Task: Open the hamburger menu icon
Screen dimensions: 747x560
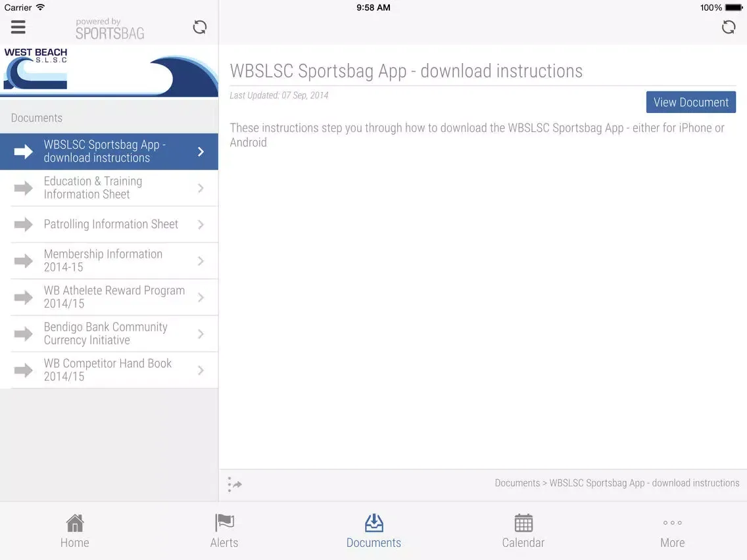Action: pyautogui.click(x=18, y=27)
